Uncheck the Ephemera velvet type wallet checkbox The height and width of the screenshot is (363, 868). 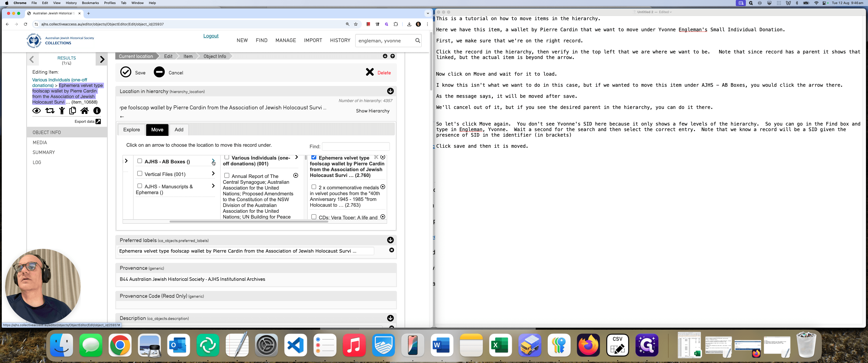[x=314, y=157]
